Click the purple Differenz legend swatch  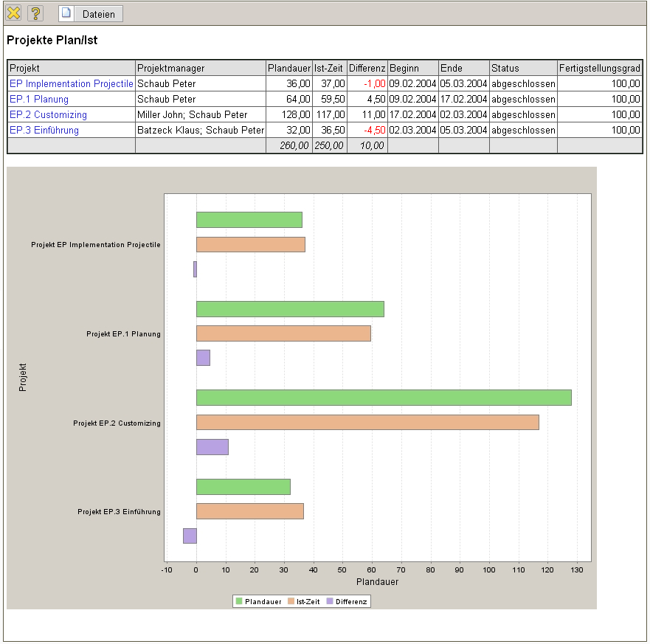(329, 602)
